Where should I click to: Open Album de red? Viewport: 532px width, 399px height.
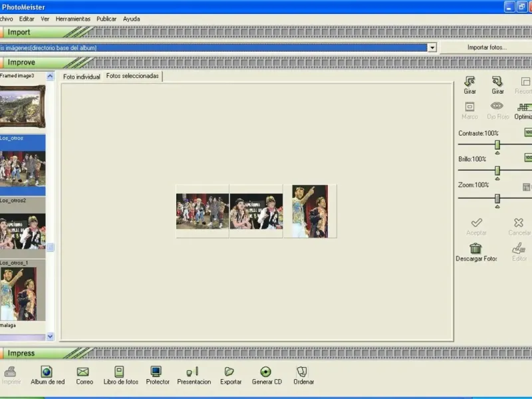pyautogui.click(x=47, y=372)
